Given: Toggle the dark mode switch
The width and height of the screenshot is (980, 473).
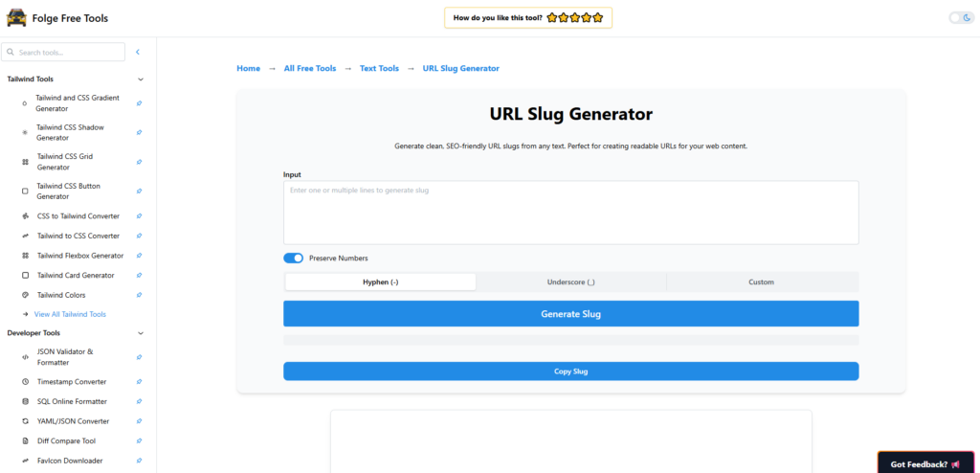Looking at the screenshot, I should [x=961, y=18].
